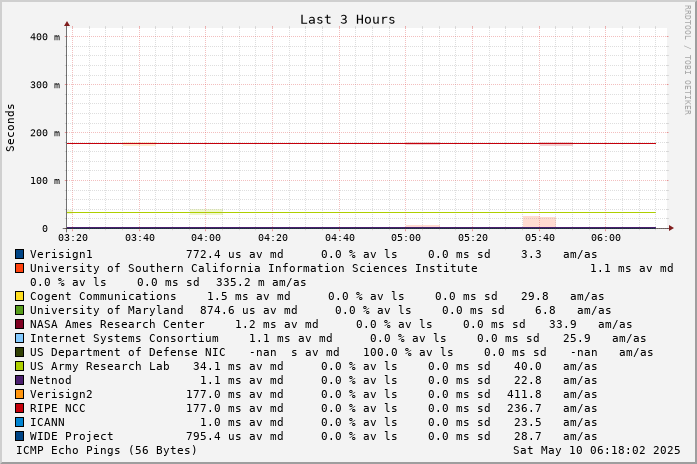Viewport: 697px width, 464px height.
Task: Click "ICMP Echo Pings (56 Bytes)" footer text
Action: (x=106, y=450)
